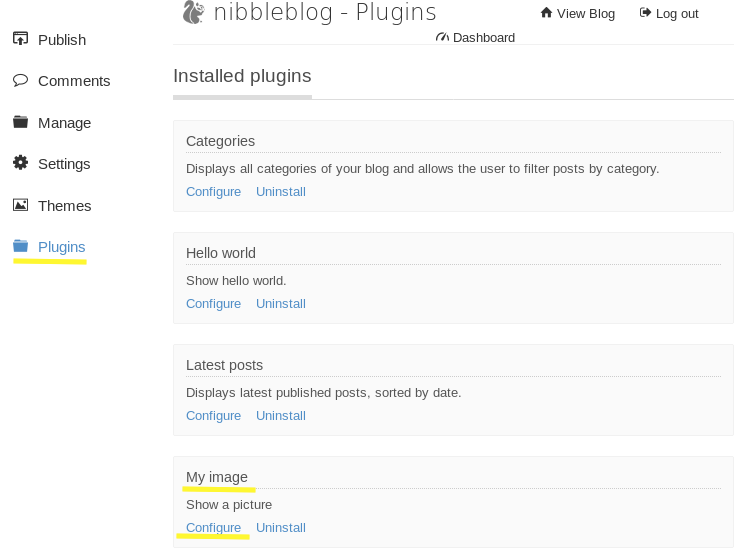Configure the Hello world plugin

(213, 304)
